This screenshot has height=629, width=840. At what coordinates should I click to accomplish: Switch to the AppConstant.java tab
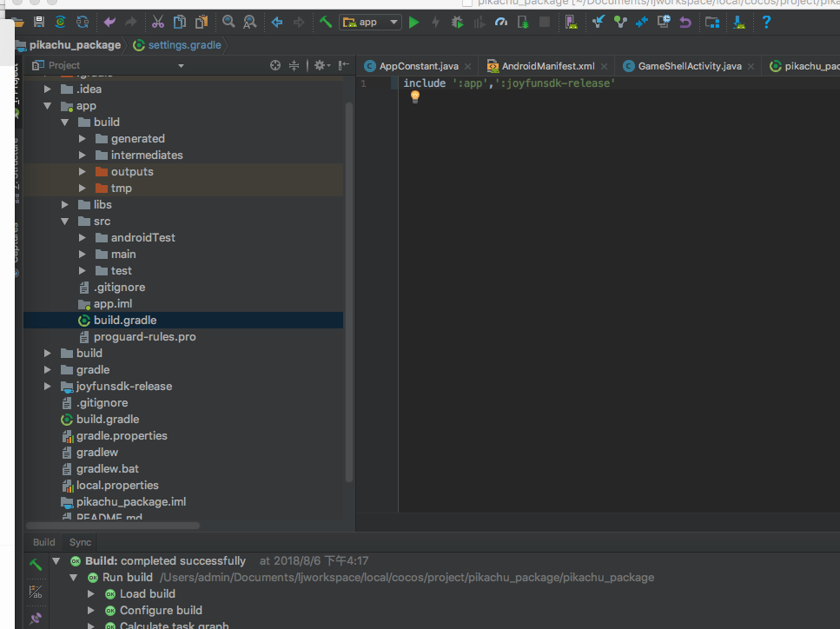(419, 66)
